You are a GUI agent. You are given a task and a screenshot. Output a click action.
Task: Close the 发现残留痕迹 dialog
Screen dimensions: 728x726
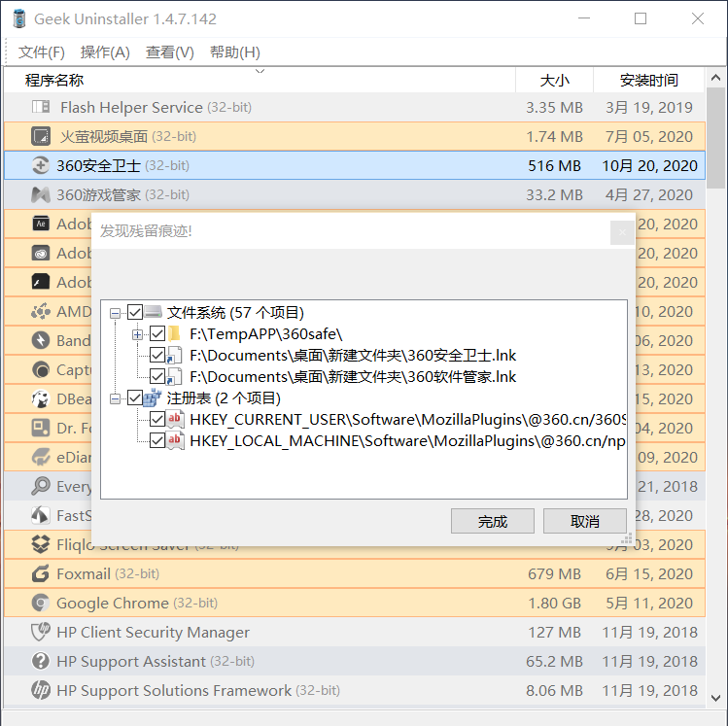pos(622,232)
